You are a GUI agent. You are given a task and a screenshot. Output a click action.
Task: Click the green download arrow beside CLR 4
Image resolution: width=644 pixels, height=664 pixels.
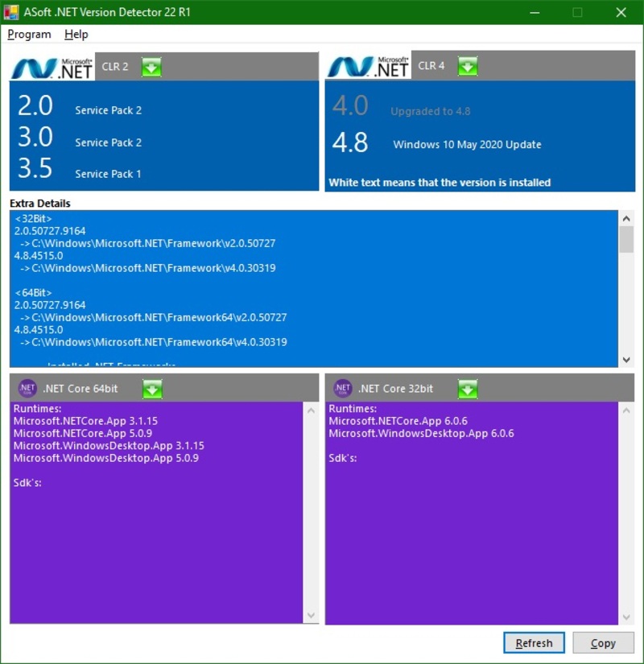point(468,67)
